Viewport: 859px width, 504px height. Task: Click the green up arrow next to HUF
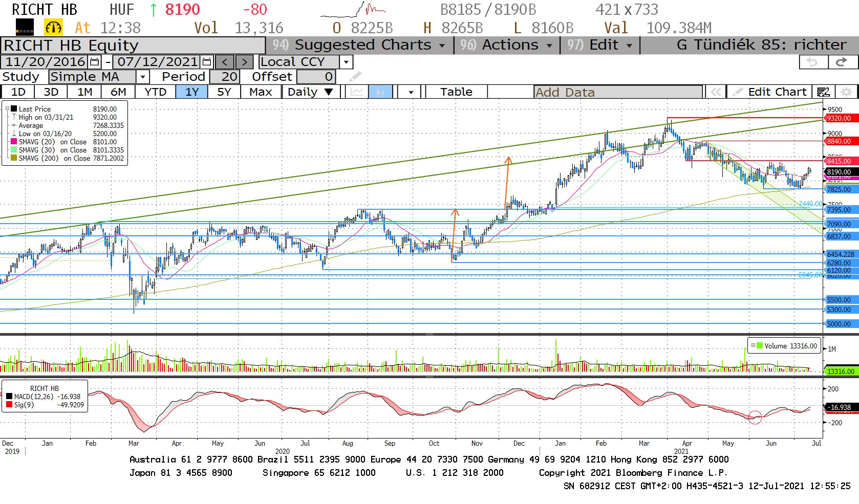tap(153, 10)
